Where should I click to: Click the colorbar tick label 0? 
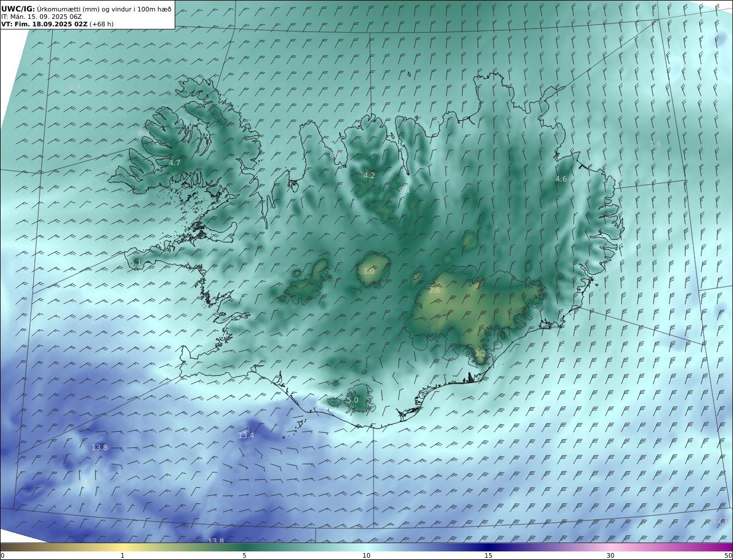(x=2, y=555)
